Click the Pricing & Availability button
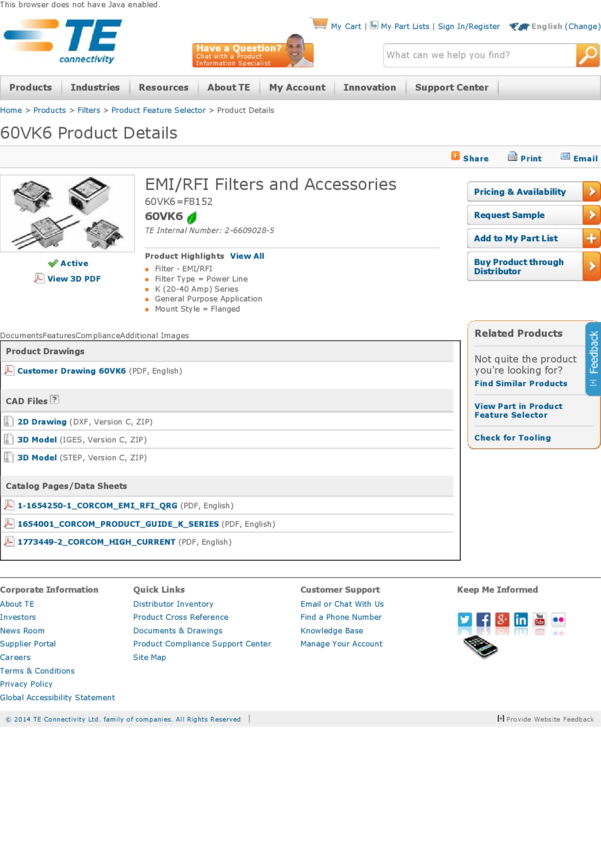Screen dimensions: 601x850 pyautogui.click(x=533, y=192)
